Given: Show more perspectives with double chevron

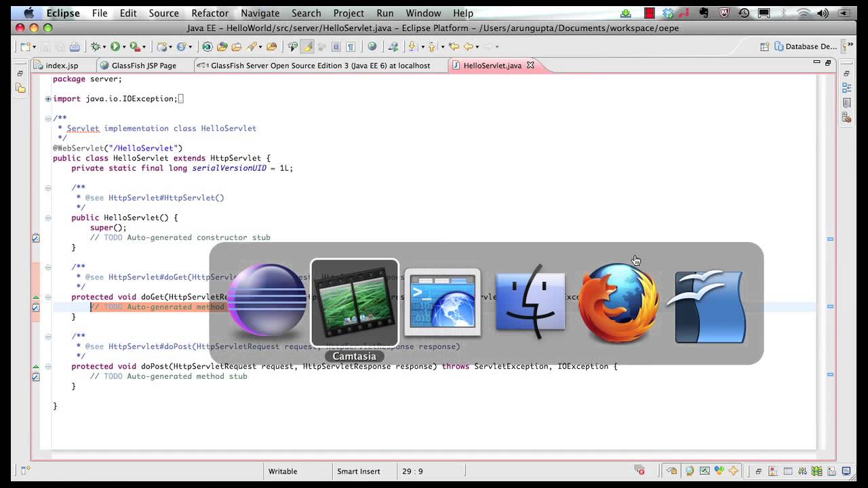Looking at the screenshot, I should click(850, 43).
